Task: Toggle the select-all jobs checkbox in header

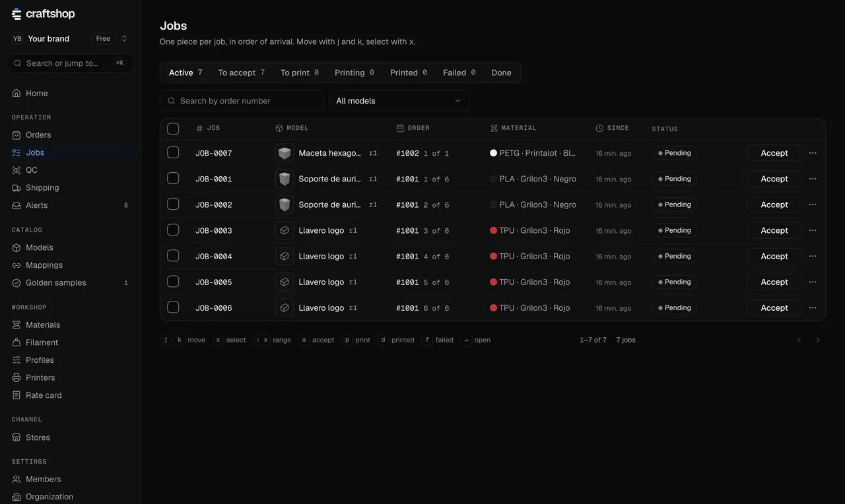Action: click(173, 129)
